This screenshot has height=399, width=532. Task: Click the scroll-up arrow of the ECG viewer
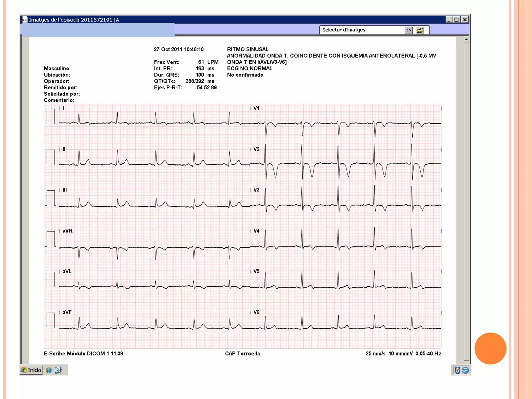466,39
